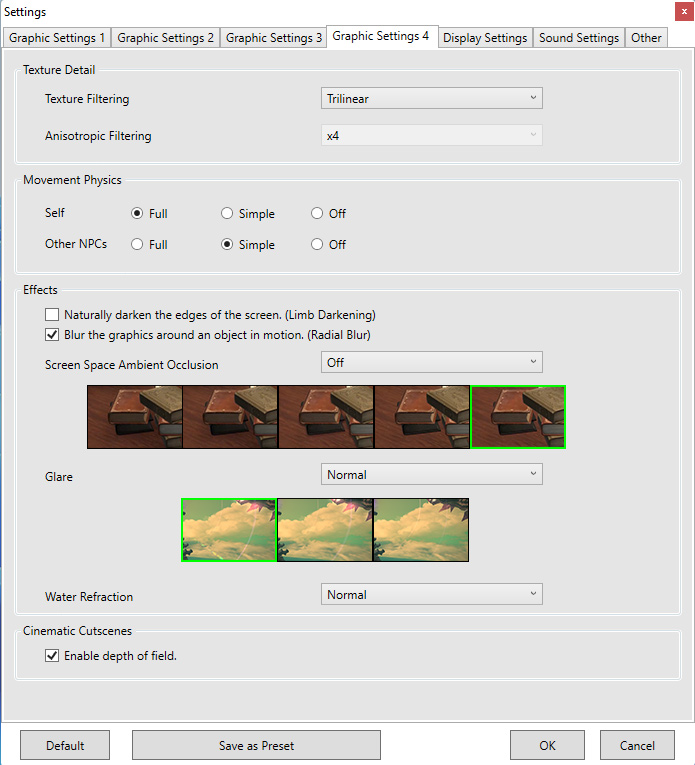
Task: Go to Display Settings tab
Action: pyautogui.click(x=485, y=38)
